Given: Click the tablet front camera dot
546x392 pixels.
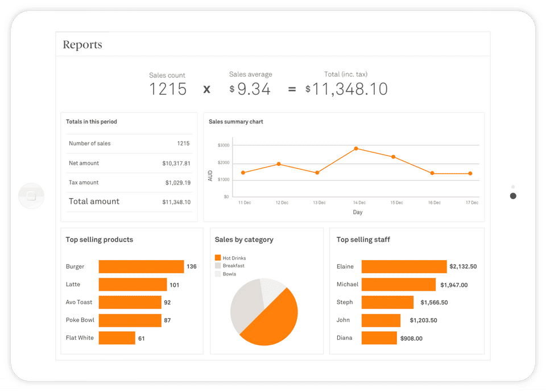Looking at the screenshot, I should point(513,196).
